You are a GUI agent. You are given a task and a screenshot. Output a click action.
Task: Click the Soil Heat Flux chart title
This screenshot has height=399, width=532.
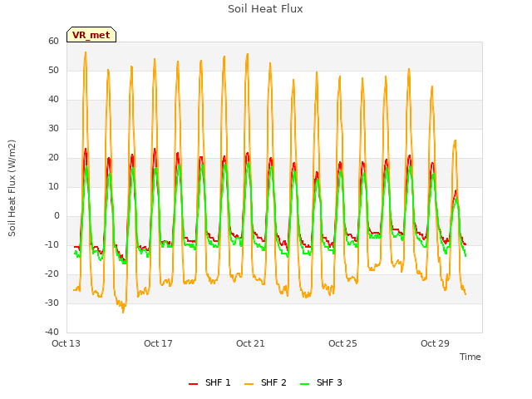point(265,9)
